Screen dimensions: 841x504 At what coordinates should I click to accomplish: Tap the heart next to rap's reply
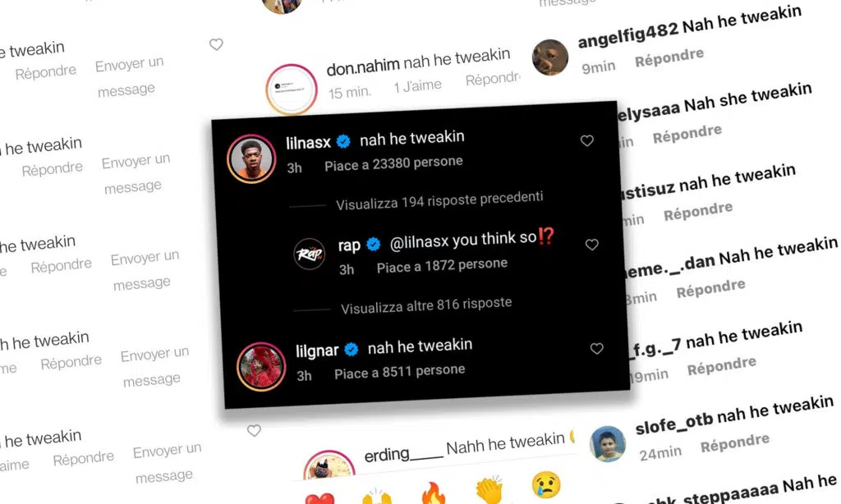tap(591, 245)
